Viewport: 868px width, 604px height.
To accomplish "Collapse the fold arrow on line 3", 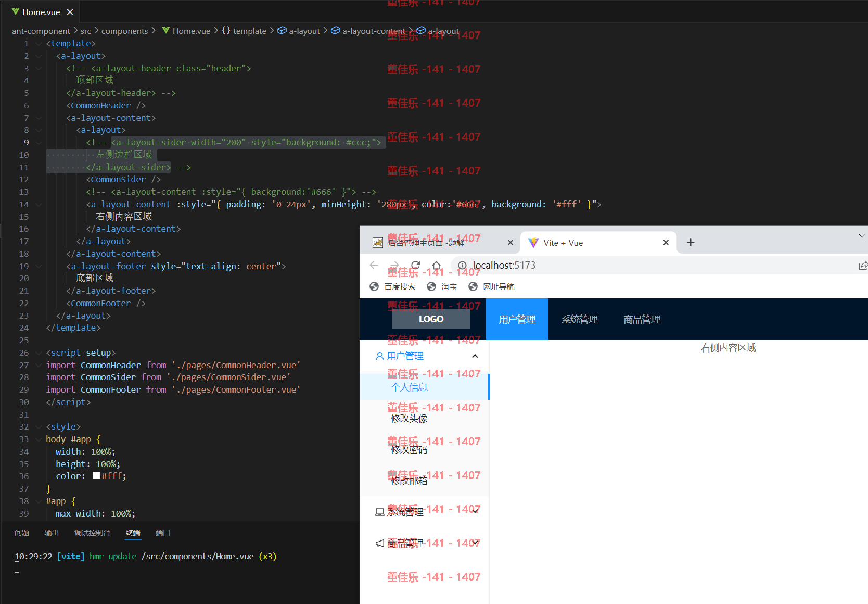I will 39,68.
